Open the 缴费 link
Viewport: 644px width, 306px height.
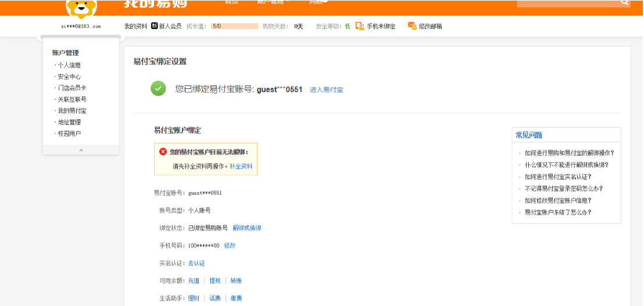236,298
